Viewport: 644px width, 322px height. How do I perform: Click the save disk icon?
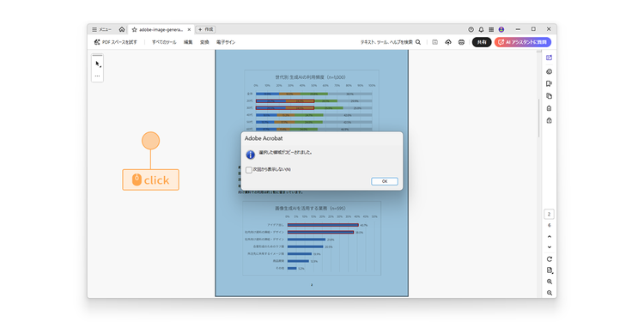(435, 42)
